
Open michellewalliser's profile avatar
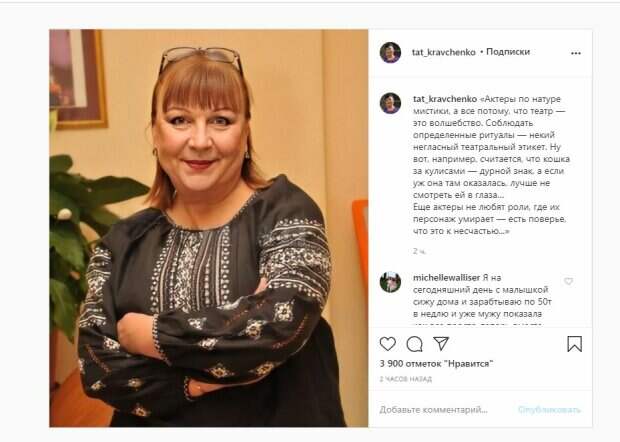390,282
